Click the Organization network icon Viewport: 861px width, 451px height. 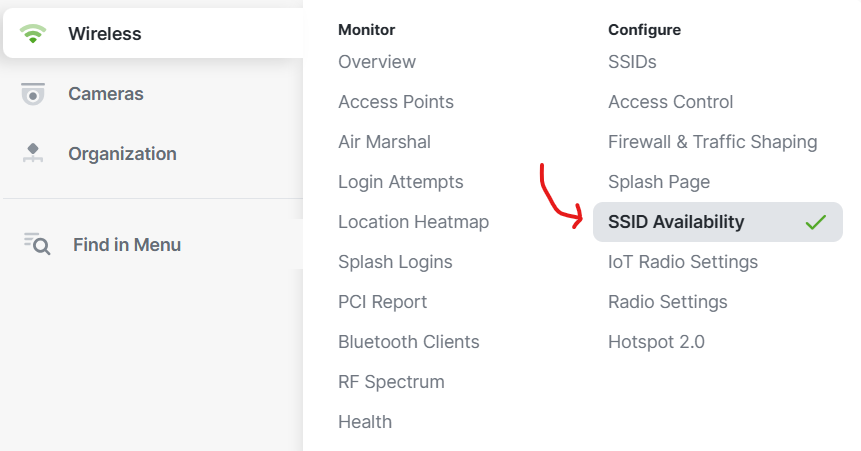click(33, 153)
